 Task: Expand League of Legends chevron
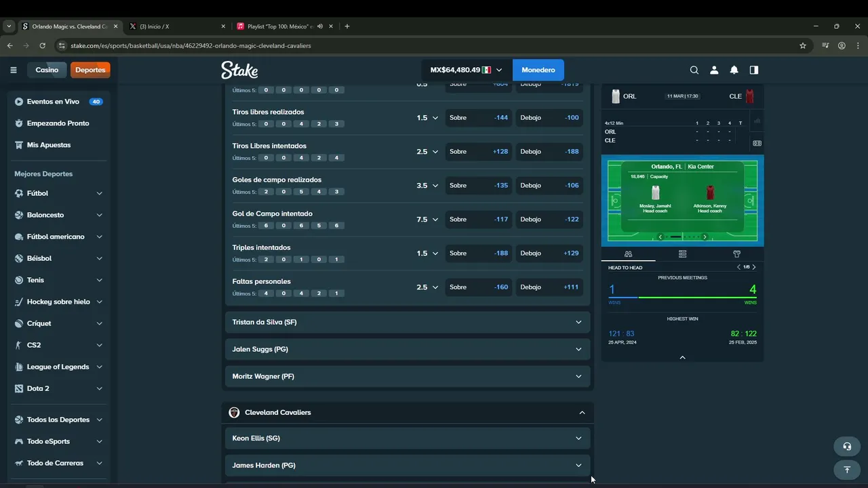100,367
